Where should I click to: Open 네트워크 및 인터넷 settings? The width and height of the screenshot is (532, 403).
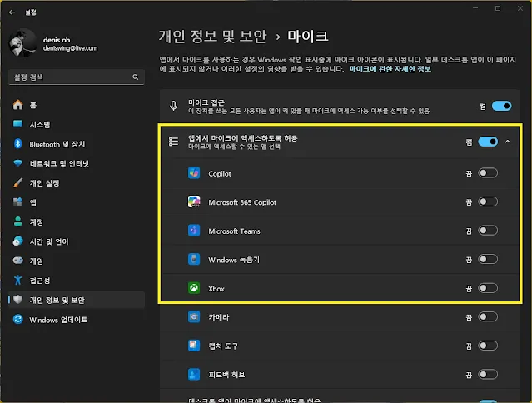[77, 163]
